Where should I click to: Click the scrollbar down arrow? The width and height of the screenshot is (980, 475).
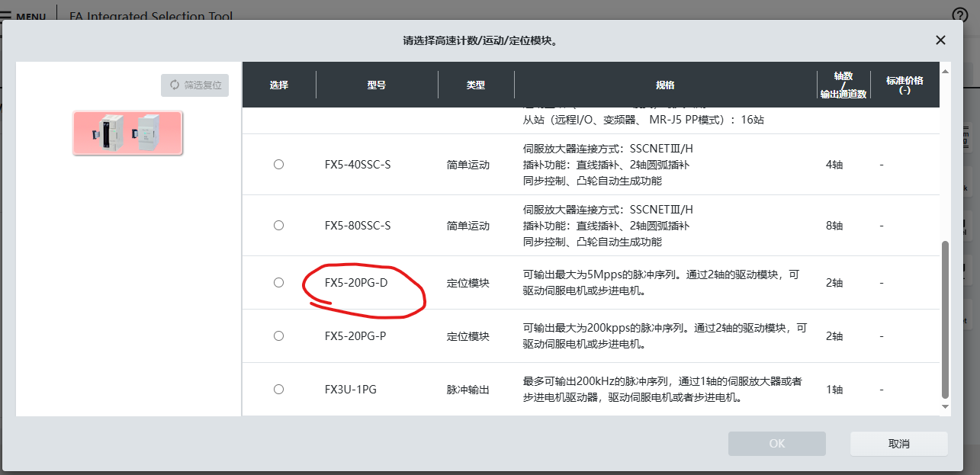click(x=946, y=407)
